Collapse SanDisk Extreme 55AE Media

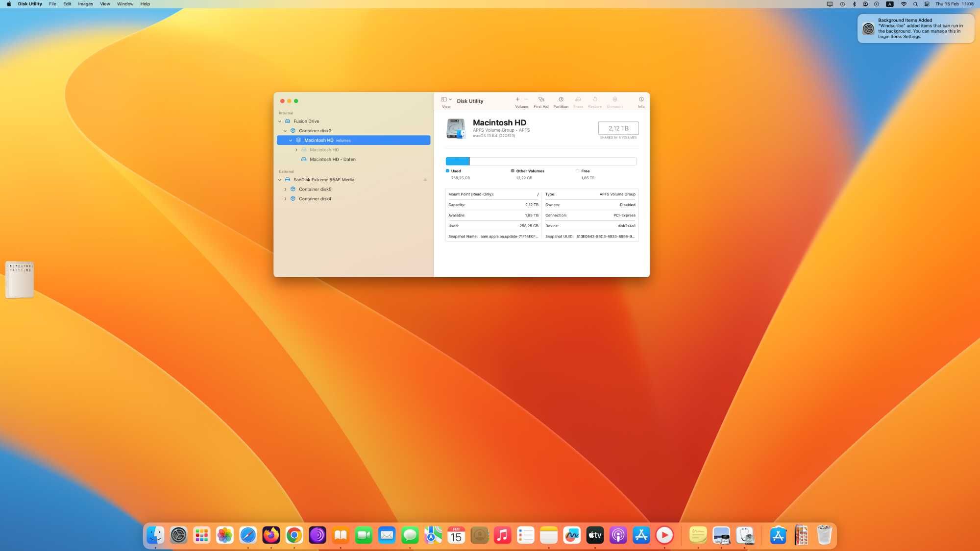click(280, 180)
